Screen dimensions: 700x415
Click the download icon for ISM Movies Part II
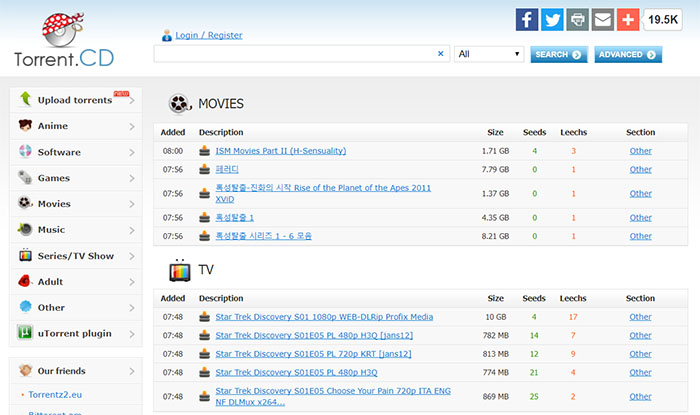pyautogui.click(x=204, y=151)
